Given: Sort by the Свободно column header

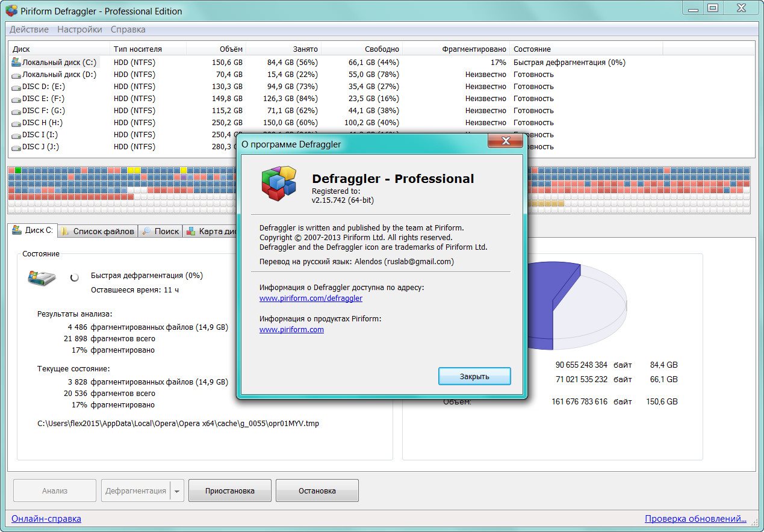Looking at the screenshot, I should 361,49.
